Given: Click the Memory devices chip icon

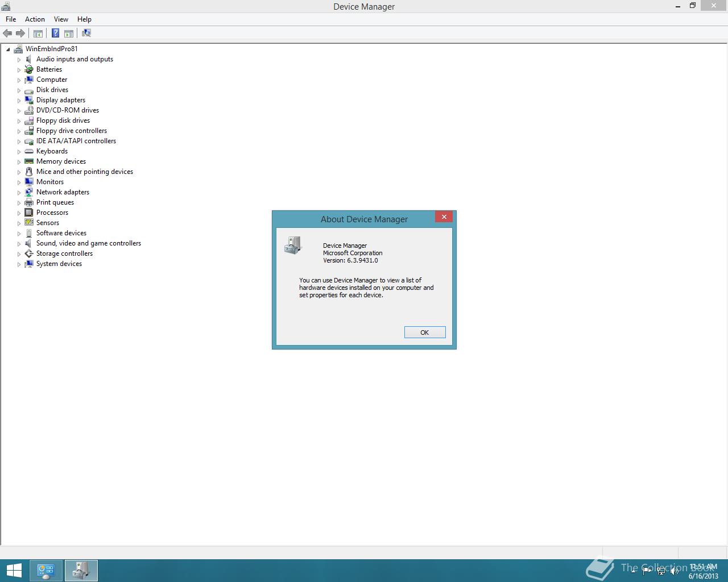Looking at the screenshot, I should (29, 161).
